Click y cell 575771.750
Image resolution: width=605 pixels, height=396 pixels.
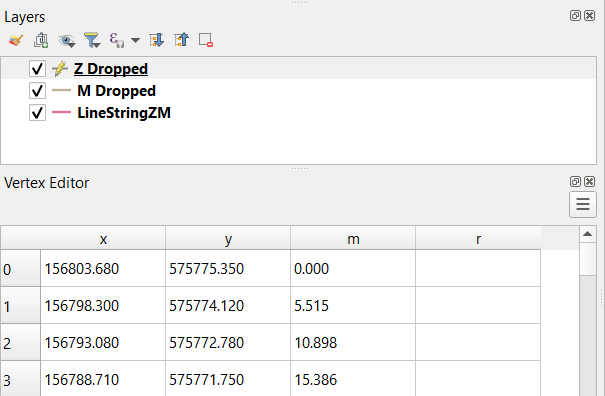click(228, 379)
